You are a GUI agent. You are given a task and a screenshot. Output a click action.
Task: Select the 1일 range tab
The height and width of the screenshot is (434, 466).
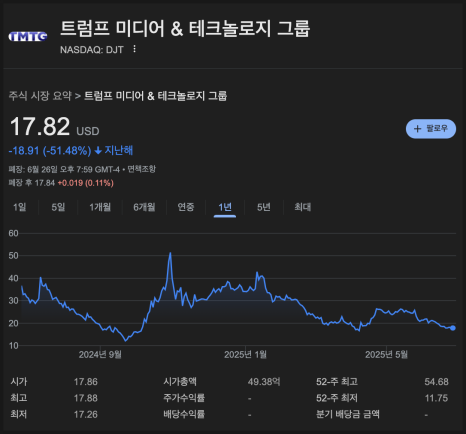19,207
